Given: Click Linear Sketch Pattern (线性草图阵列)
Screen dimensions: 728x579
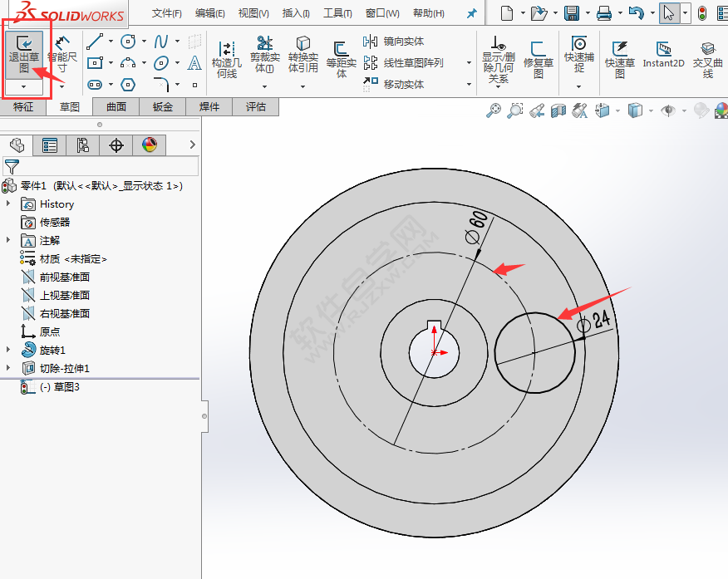Looking at the screenshot, I should (x=403, y=62).
